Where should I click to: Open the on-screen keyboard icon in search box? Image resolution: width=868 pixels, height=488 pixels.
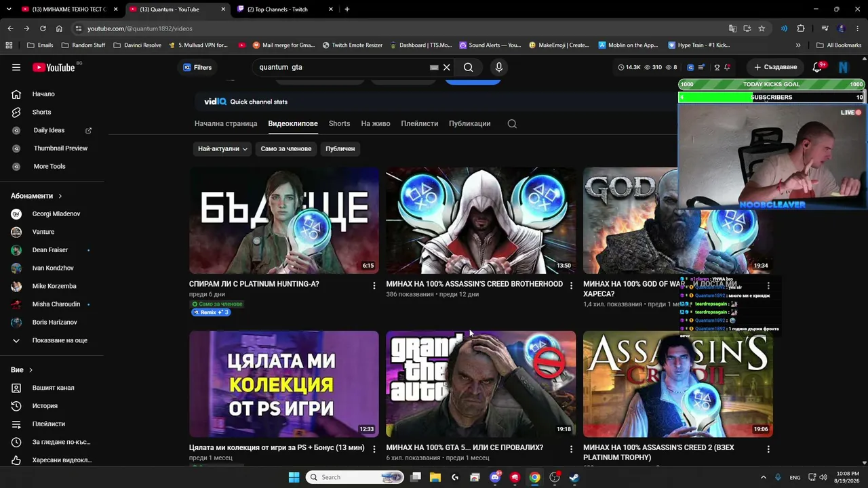[x=434, y=67]
